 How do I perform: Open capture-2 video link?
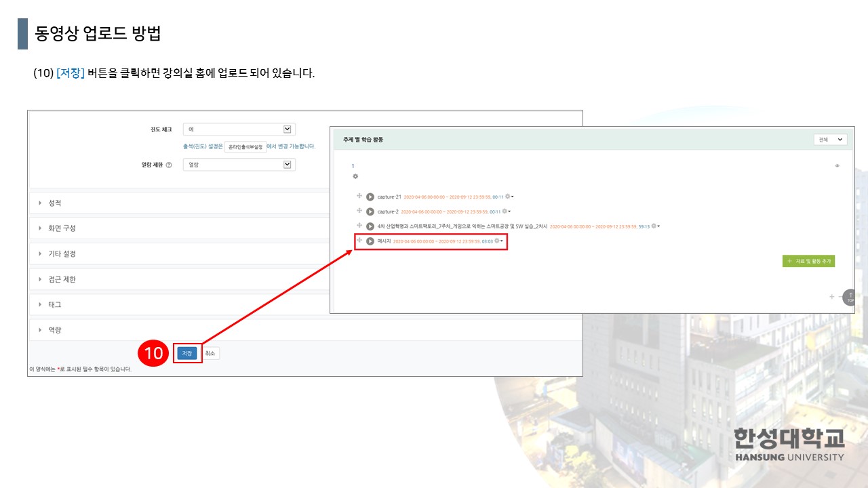pyautogui.click(x=388, y=211)
